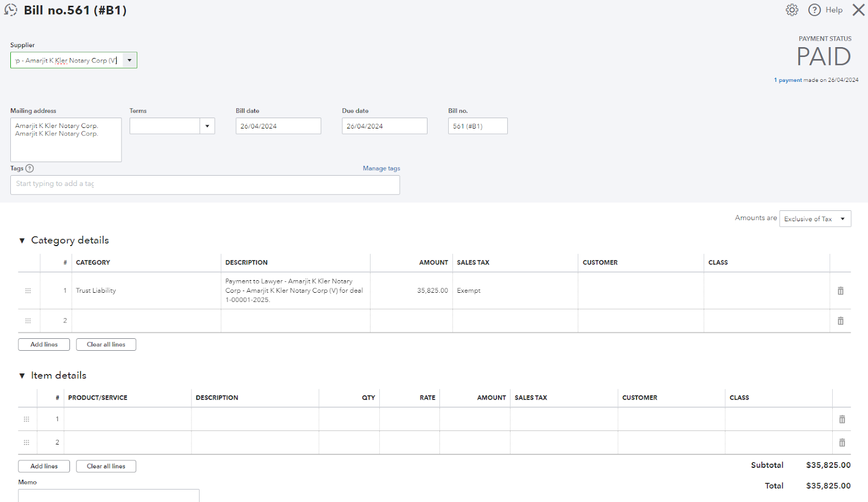Click the Due date field
The height and width of the screenshot is (502, 868).
click(385, 126)
